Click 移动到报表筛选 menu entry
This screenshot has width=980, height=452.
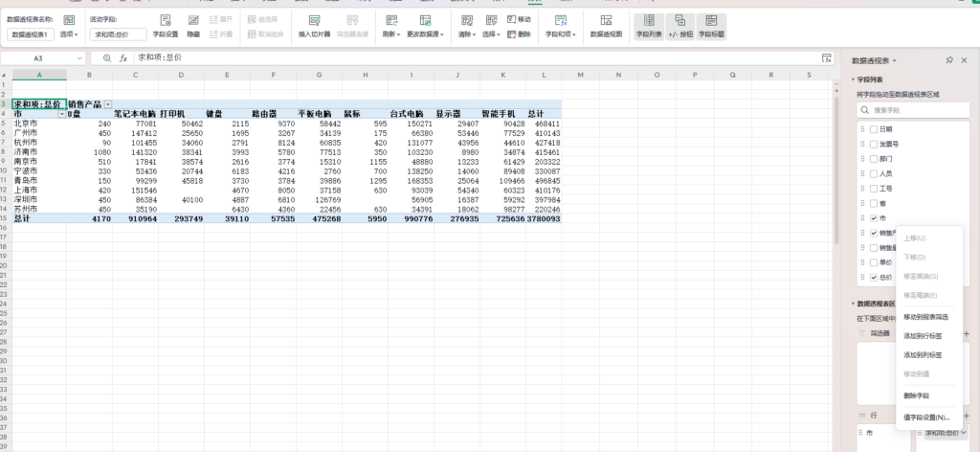click(x=927, y=316)
